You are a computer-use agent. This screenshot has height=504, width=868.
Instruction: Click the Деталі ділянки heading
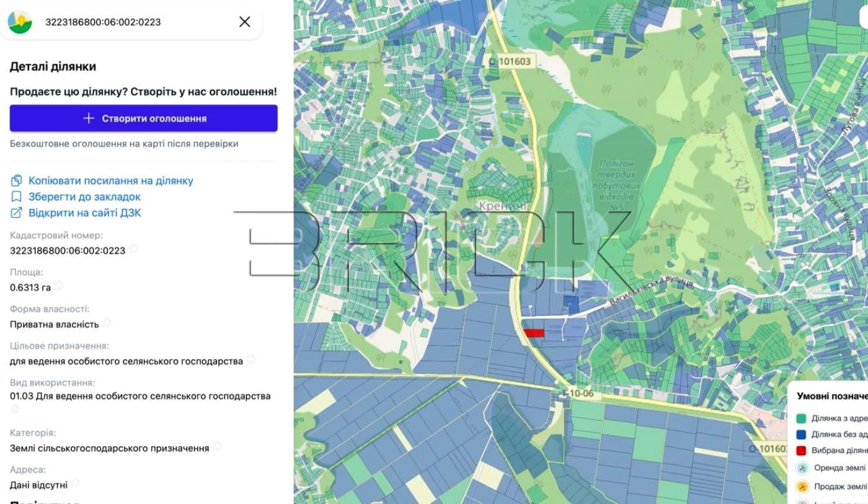(53, 66)
